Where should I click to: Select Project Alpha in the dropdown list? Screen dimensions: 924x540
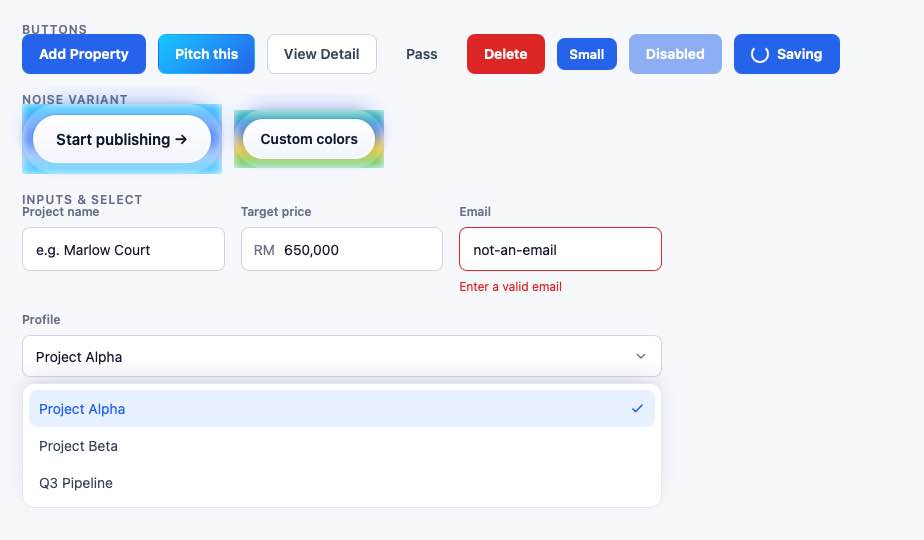click(x=342, y=409)
